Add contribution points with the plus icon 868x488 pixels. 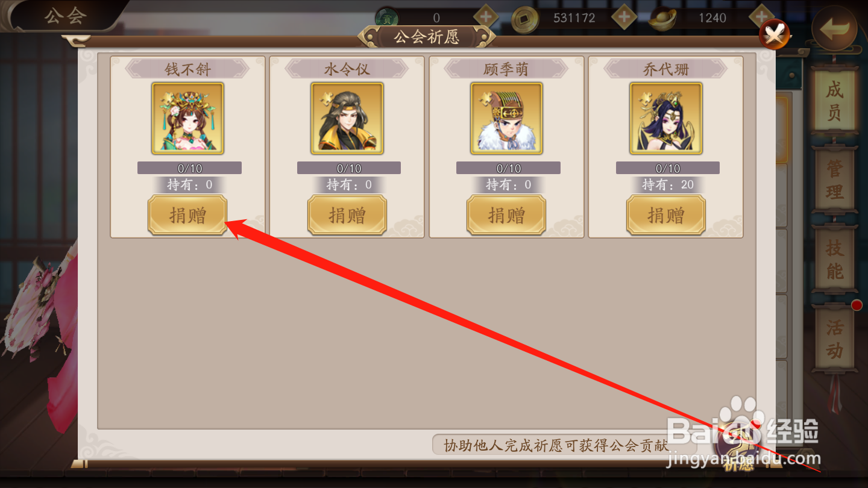pyautogui.click(x=485, y=17)
